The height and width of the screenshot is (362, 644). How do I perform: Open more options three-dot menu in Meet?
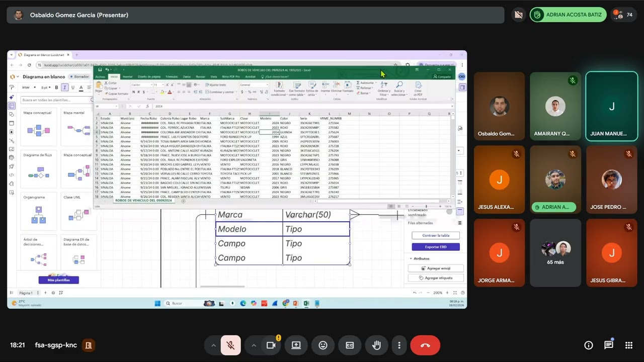point(399,345)
